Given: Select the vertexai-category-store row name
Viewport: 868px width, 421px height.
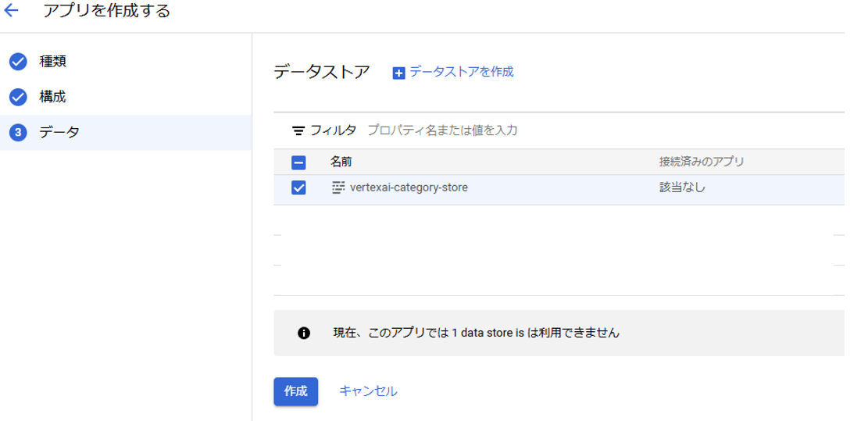Looking at the screenshot, I should [409, 187].
